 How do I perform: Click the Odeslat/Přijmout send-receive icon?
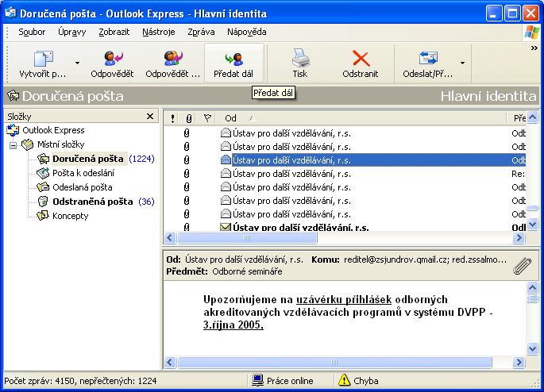click(428, 58)
